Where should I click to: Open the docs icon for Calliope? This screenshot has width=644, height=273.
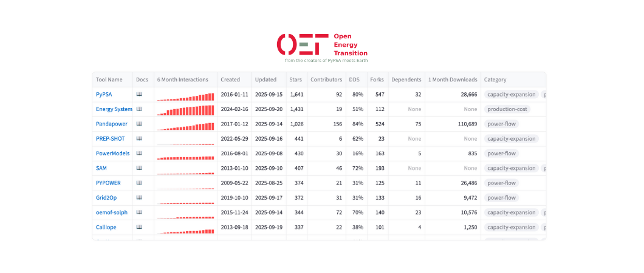point(139,227)
